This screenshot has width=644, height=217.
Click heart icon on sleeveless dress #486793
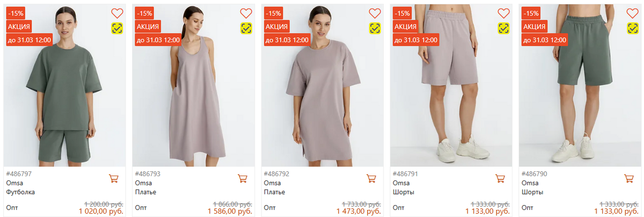point(246,13)
